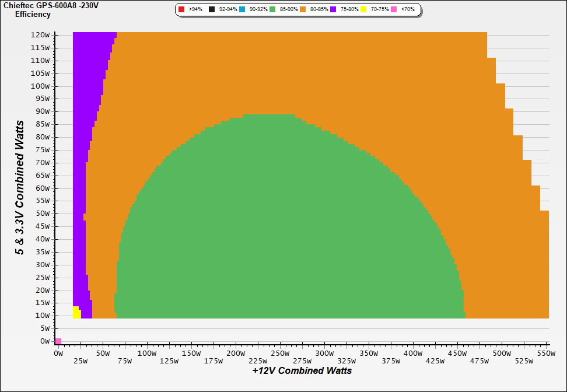Click the 60W label on the y-axis
Screen dimensions: 567x392
coord(42,188)
